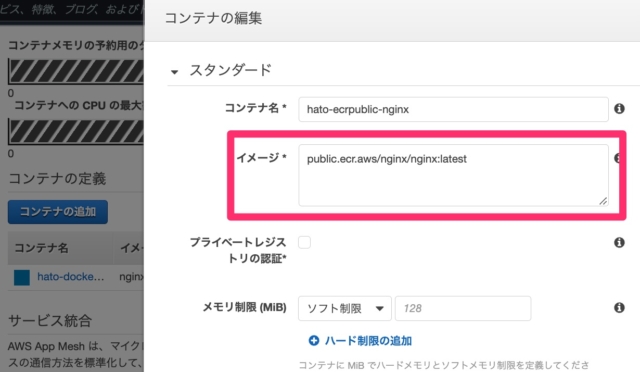Screen dimensions: 640x372
Task: Enable プライベートレジストリの認証 checkbox
Action: coord(304,242)
